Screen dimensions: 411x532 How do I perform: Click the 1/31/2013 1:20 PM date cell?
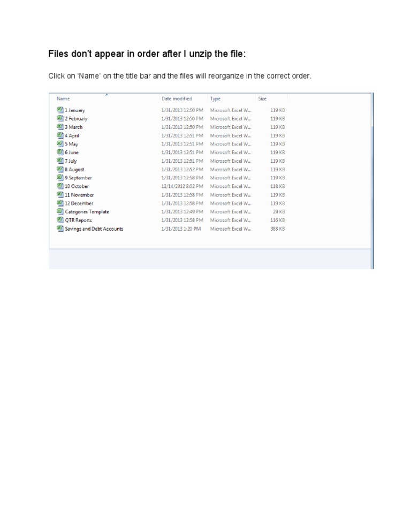click(181, 229)
